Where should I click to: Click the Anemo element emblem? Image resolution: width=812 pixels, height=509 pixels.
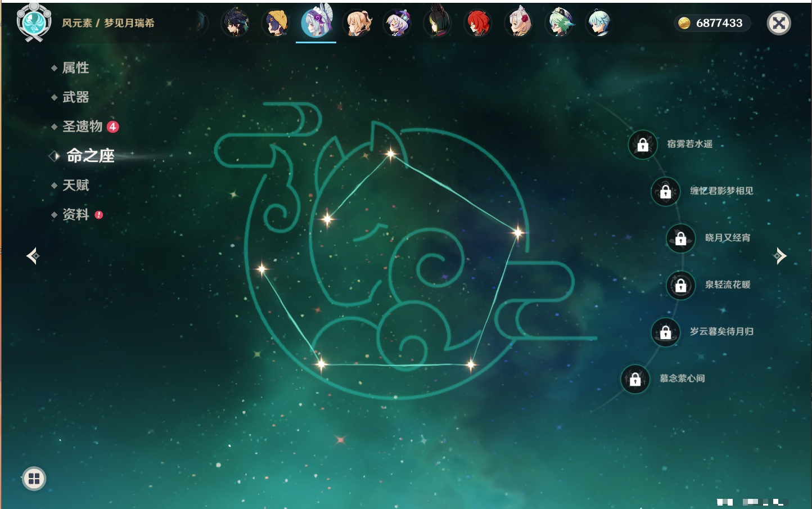click(x=34, y=22)
